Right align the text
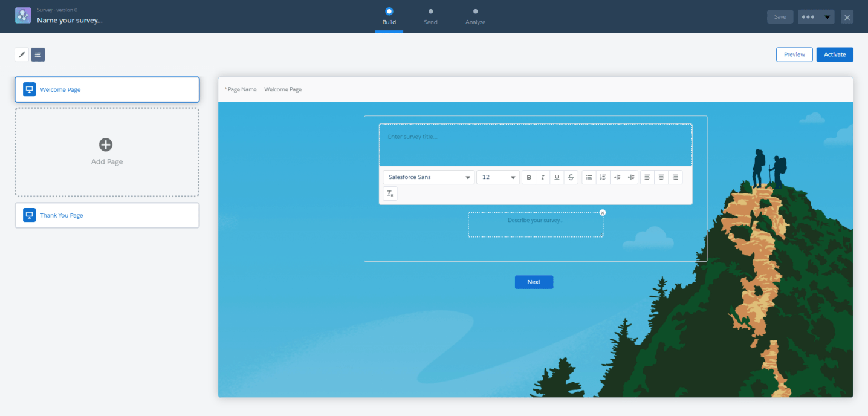Image resolution: width=868 pixels, height=416 pixels. [x=675, y=177]
